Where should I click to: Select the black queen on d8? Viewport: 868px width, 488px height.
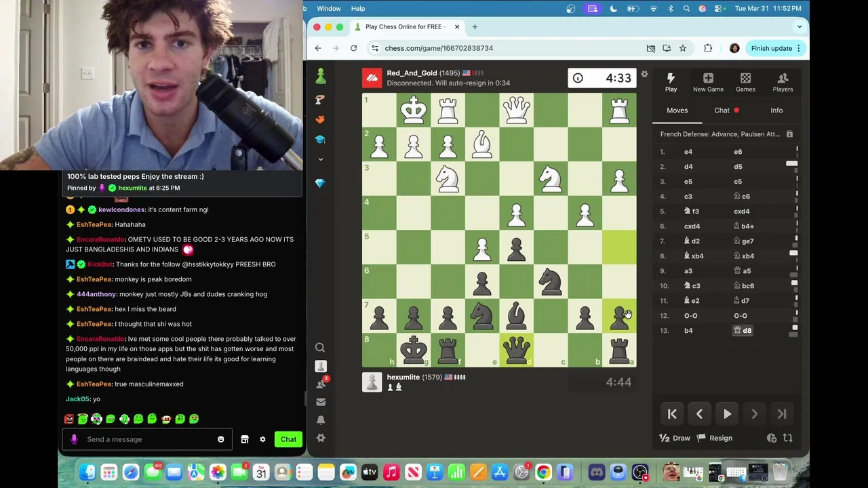pyautogui.click(x=516, y=350)
